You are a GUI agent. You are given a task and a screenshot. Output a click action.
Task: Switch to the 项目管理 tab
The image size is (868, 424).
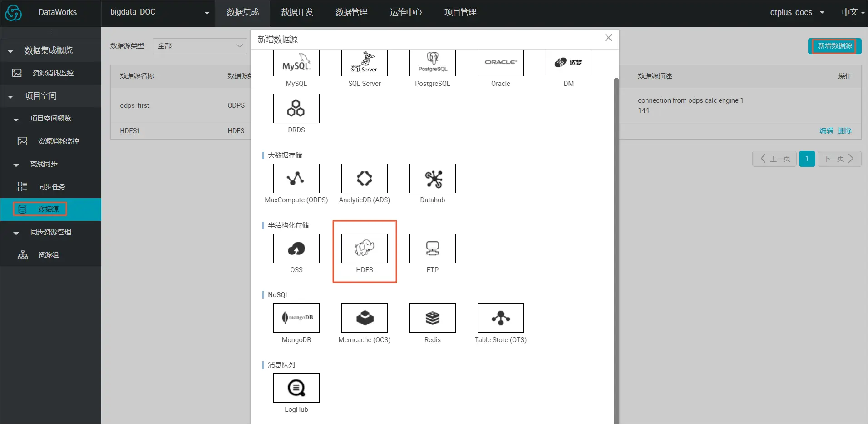(460, 13)
